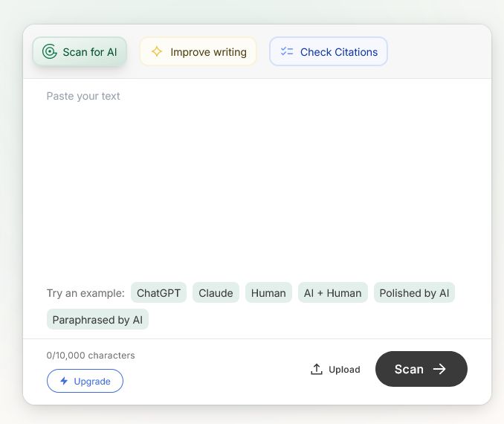The width and height of the screenshot is (504, 424).
Task: Try the AI + Human example
Action: pyautogui.click(x=333, y=293)
